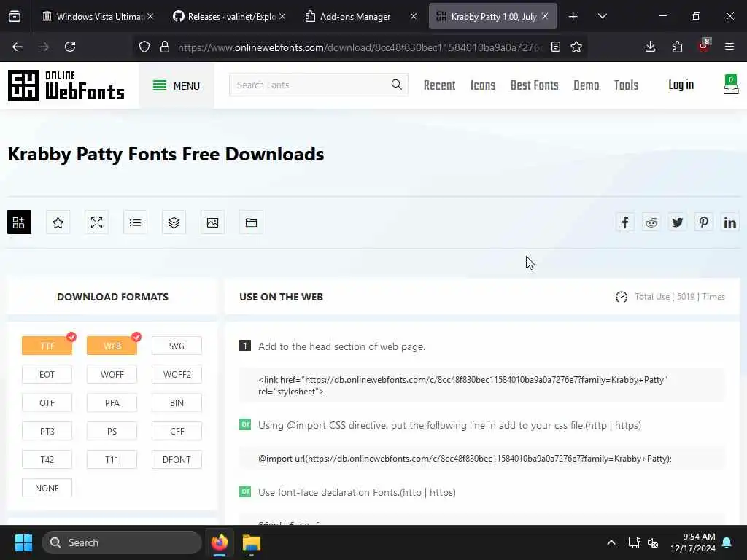Image resolution: width=747 pixels, height=560 pixels.
Task: Click the fullscreen expand toolbar icon
Action: pos(97,222)
